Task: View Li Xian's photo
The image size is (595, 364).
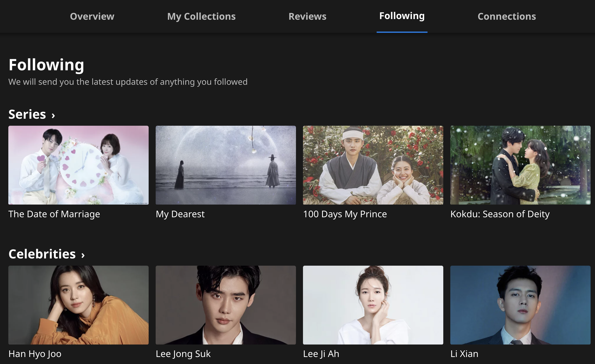Action: [520, 305]
